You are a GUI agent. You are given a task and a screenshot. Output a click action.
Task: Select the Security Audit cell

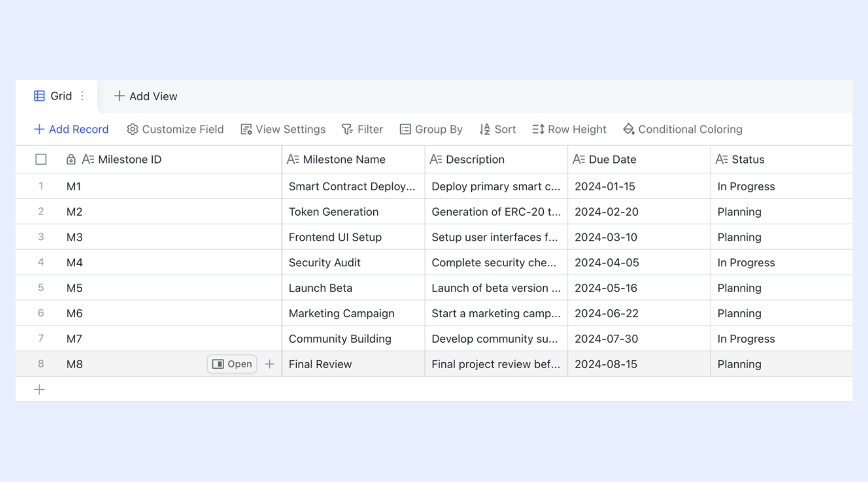coord(354,262)
